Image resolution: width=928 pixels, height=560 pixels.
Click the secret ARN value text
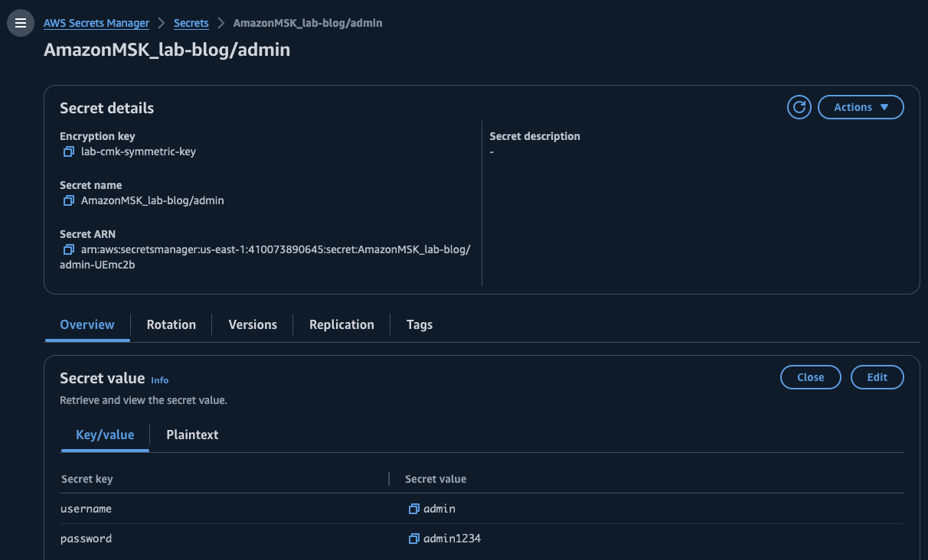(265, 257)
